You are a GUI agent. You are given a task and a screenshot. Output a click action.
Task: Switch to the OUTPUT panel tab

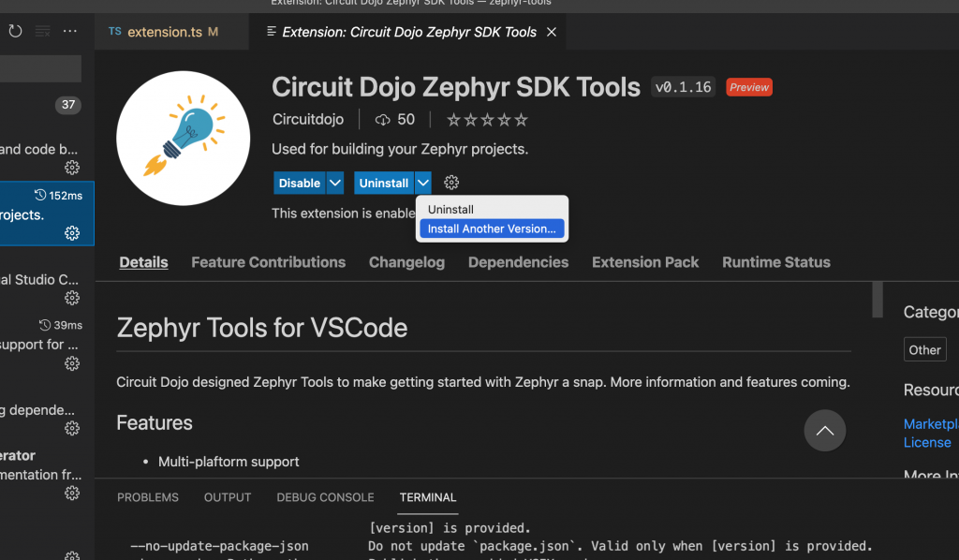(x=228, y=497)
